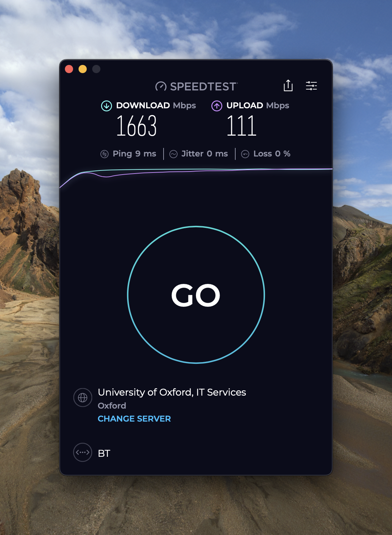This screenshot has width=392, height=535.
Task: Click the ping icon
Action: pos(104,154)
